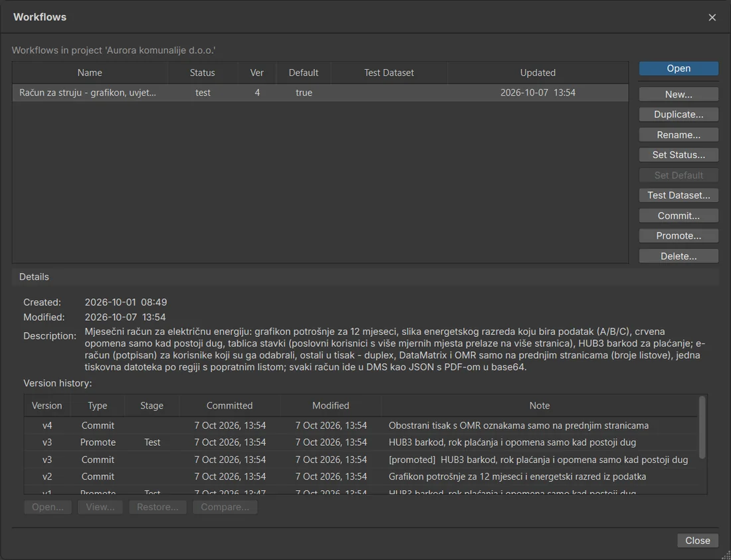Click note 'Grafikon potrošnje za 12 mjeseci'
The image size is (731, 560).
coord(518,476)
